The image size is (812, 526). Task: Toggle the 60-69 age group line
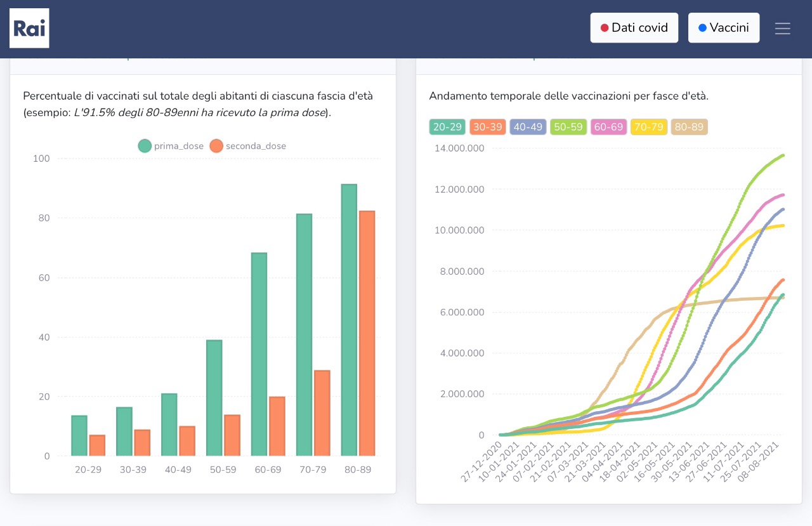[609, 127]
